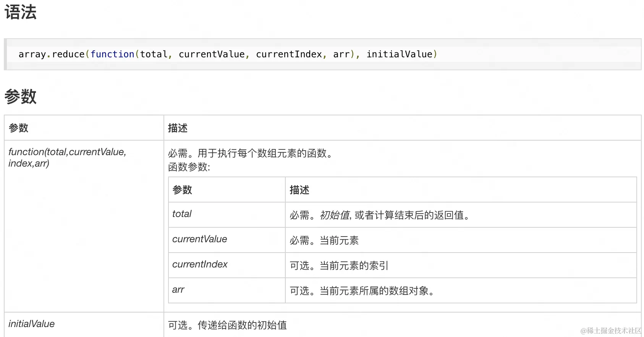Click the @稀土掘金技术社区 watermark
The width and height of the screenshot is (644, 337).
[610, 331]
